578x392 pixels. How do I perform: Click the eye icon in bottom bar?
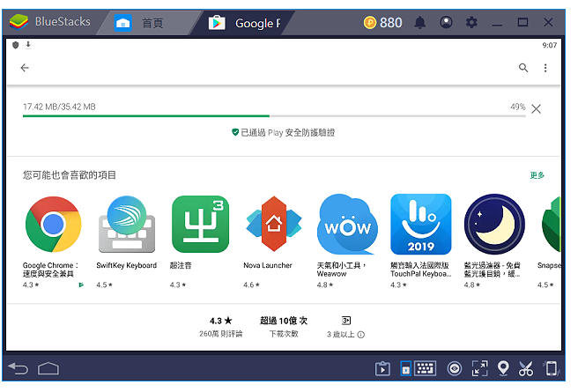point(455,369)
